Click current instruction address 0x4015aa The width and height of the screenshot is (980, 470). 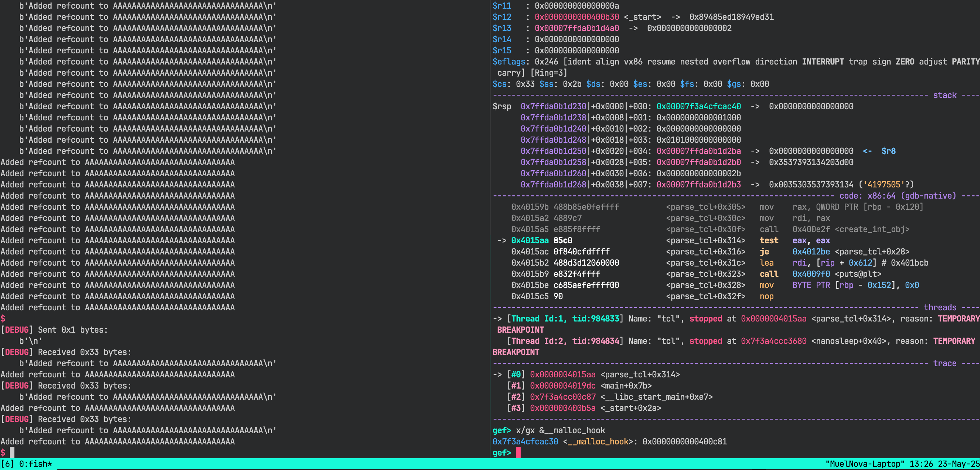click(x=530, y=241)
